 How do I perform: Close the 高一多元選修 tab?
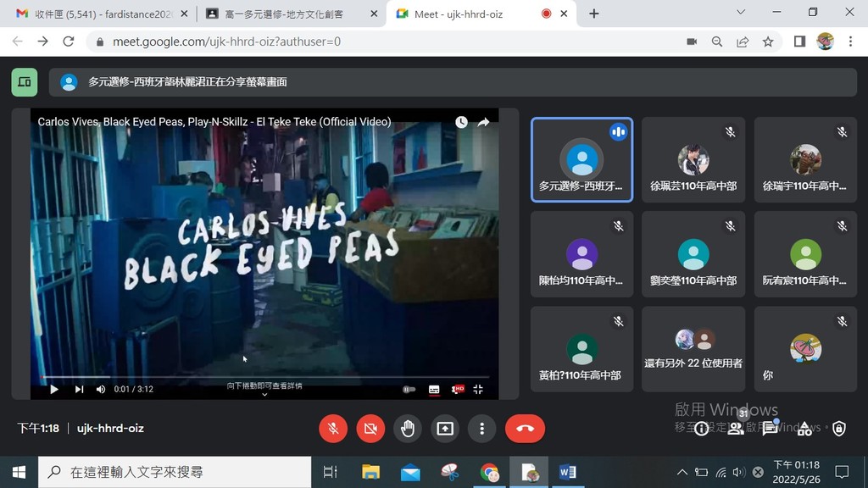[374, 14]
